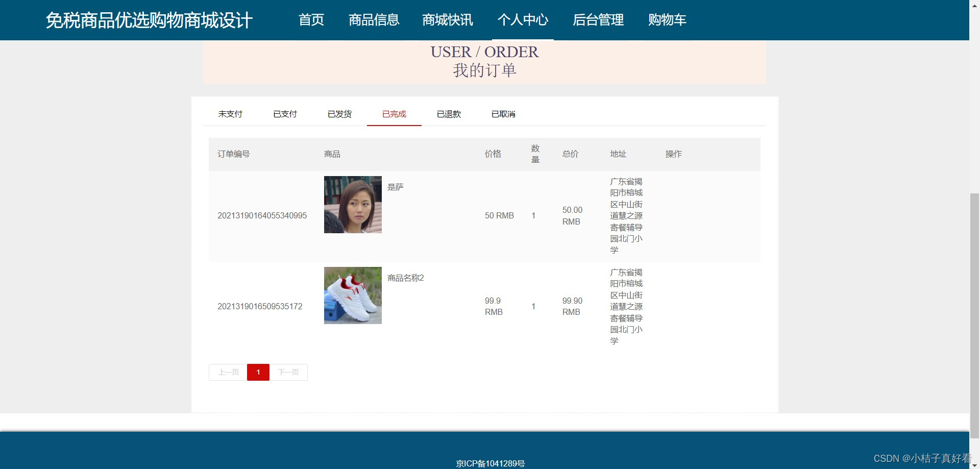Switch to the 未支付 orders tab
This screenshot has width=980, height=469.
tap(230, 114)
